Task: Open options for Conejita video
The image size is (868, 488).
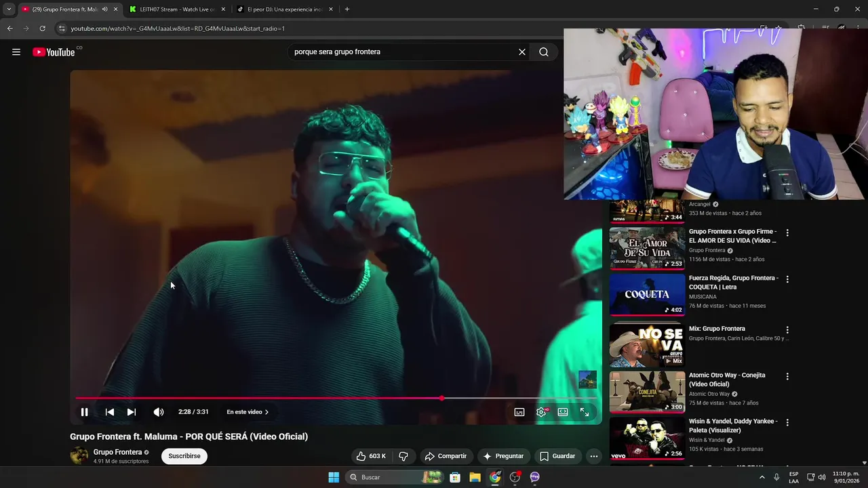Action: [x=787, y=376]
